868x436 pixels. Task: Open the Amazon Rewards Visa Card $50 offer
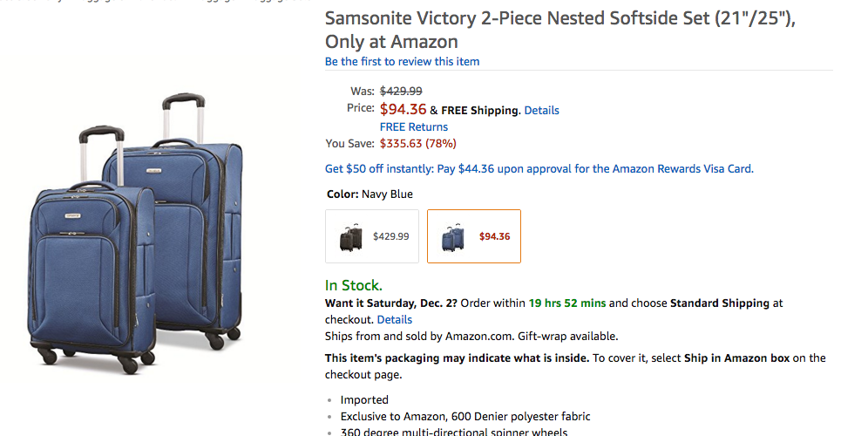pos(539,169)
